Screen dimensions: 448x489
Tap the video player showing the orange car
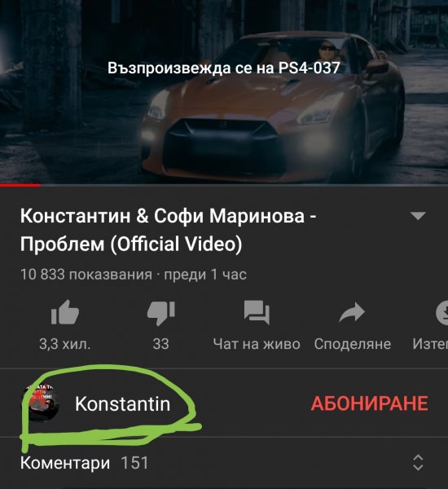224,91
